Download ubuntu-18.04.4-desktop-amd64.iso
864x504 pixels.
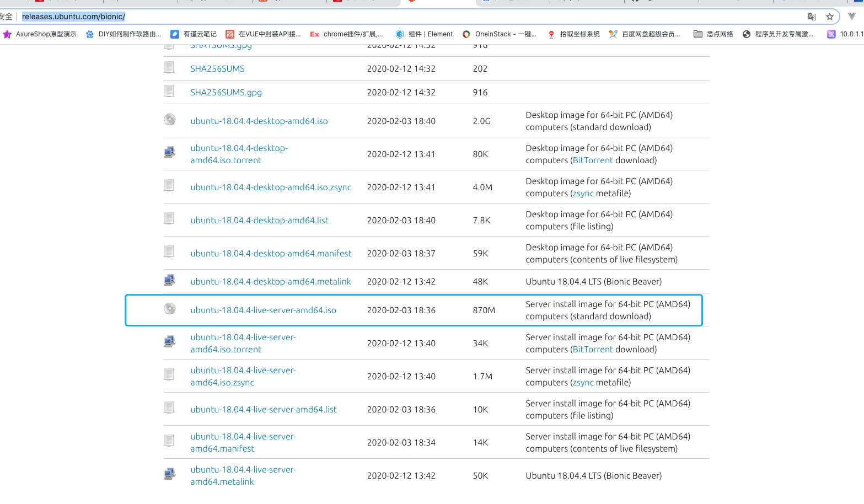(x=259, y=121)
